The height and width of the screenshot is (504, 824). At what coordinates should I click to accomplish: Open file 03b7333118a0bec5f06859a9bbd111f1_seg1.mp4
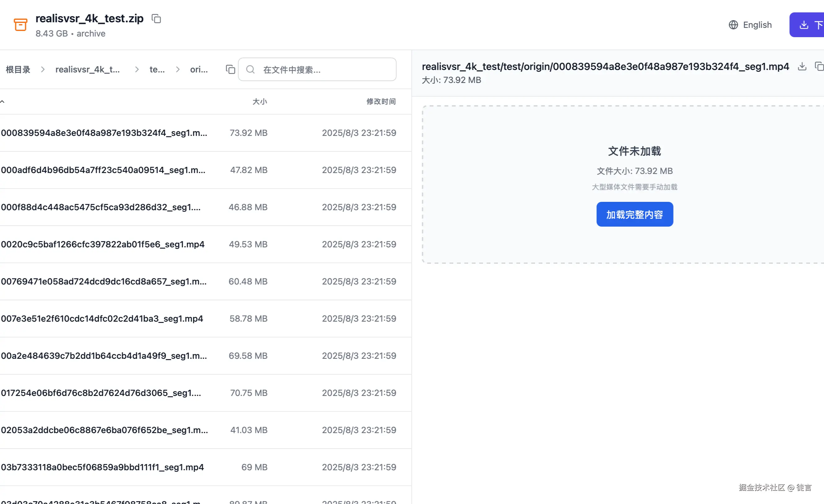tap(102, 467)
